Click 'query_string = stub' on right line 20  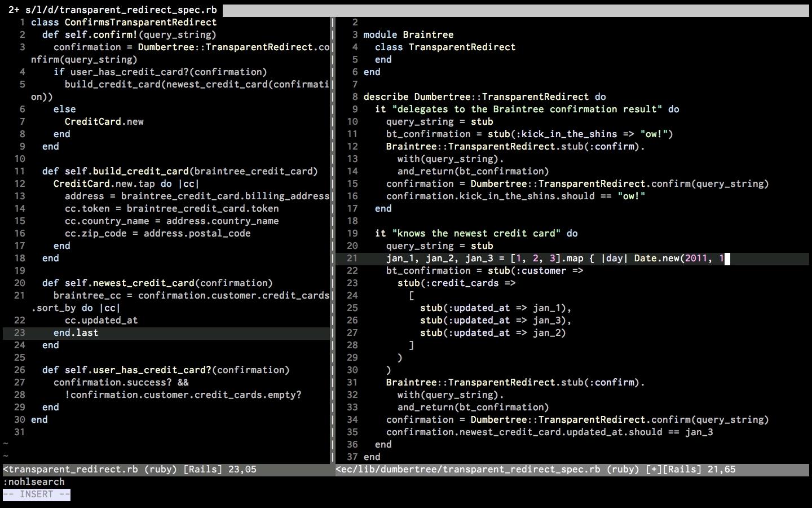(440, 246)
